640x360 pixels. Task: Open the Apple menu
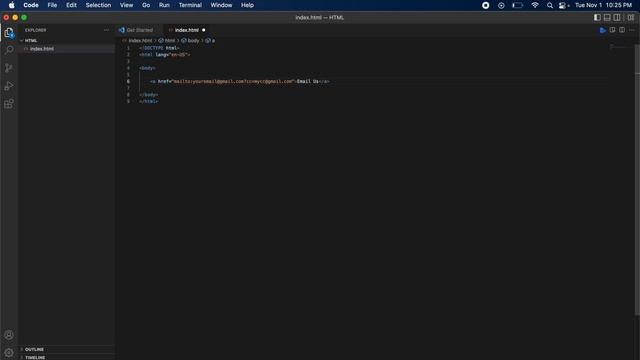[11, 5]
